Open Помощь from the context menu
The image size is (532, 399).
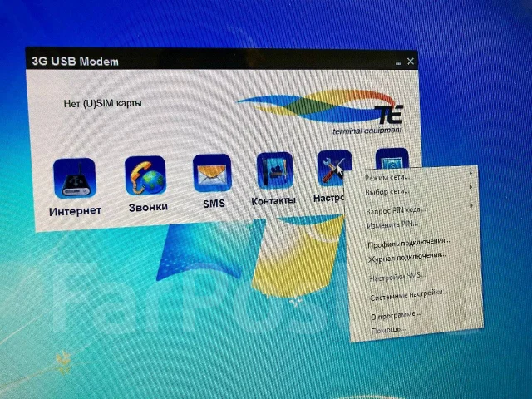click(416, 329)
